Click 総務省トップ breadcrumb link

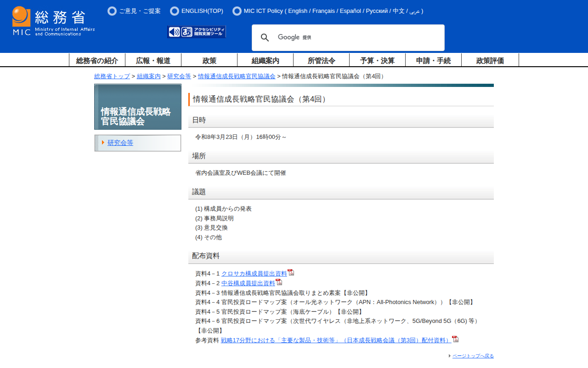click(x=112, y=76)
